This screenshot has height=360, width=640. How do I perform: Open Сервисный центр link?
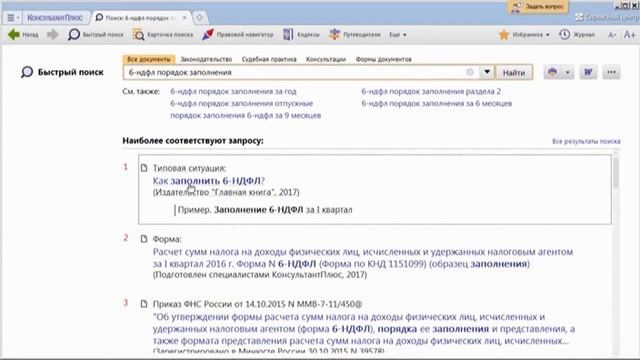608,18
